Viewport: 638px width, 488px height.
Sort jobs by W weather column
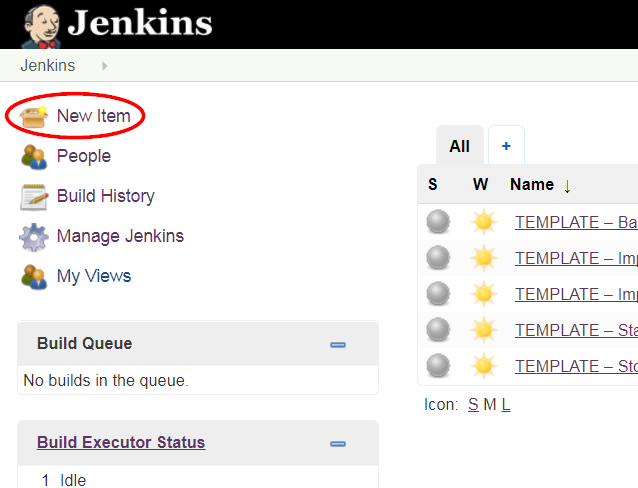(x=480, y=184)
